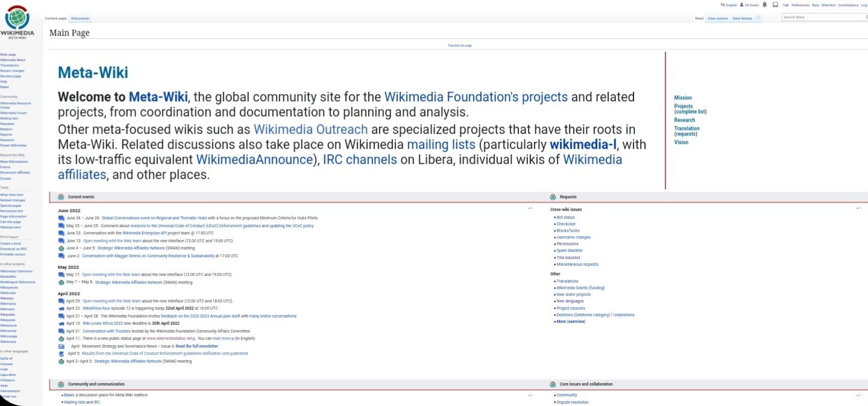Viewport: 868px width, 406px height.
Task: Open the Translate this page link
Action: coord(459,46)
